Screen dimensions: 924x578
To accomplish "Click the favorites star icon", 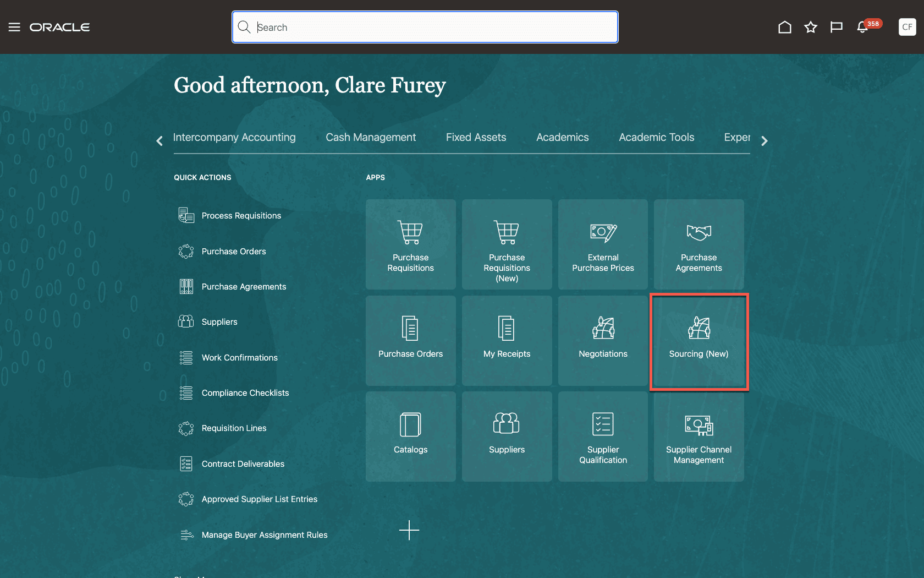I will [x=810, y=26].
